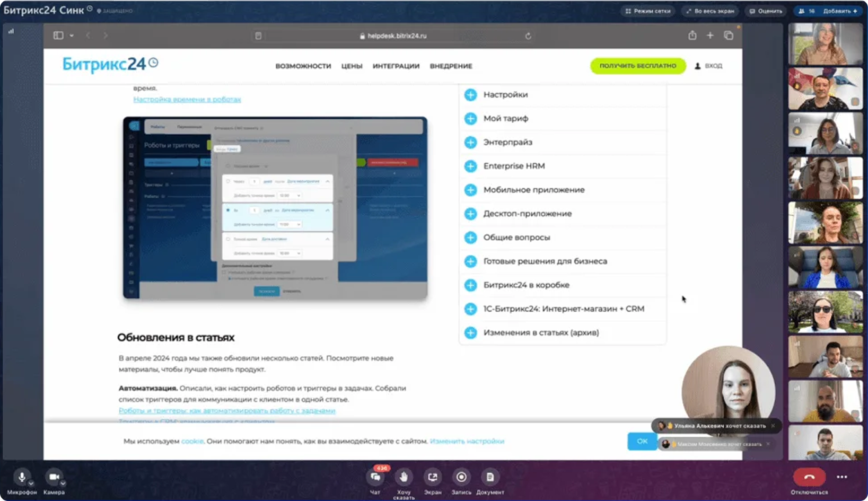Toggle the microphone button
Viewport: 868px width, 501px height.
[x=22, y=477]
